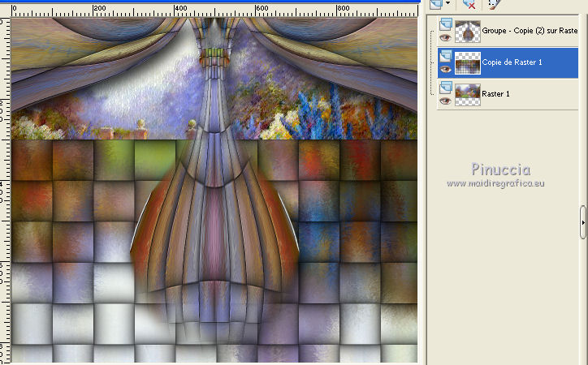
Task: Click the Edit Selection brush icon
Action: 494,4
